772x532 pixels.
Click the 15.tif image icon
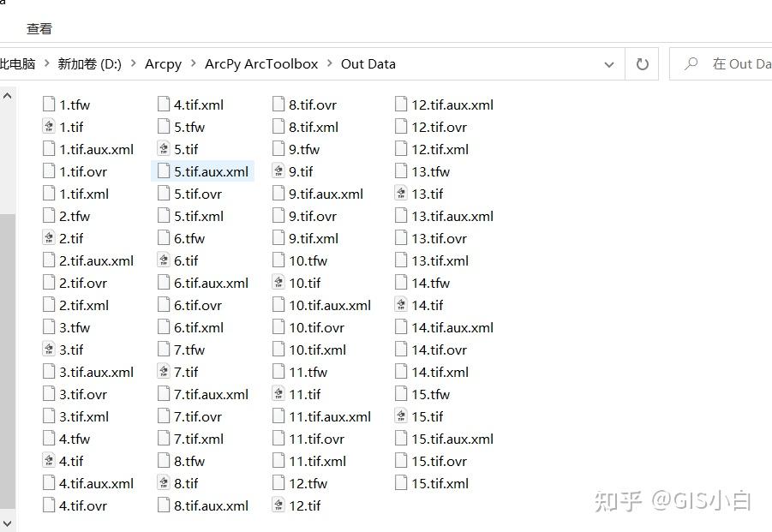tap(401, 416)
